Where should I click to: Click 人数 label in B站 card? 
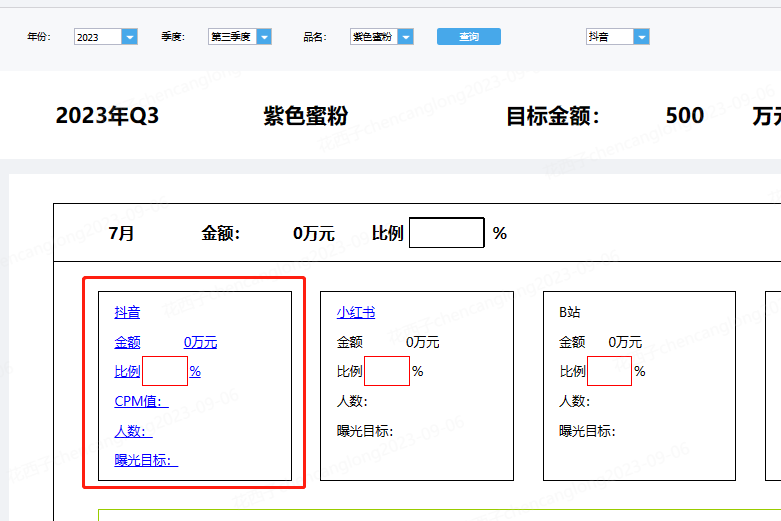[574, 401]
